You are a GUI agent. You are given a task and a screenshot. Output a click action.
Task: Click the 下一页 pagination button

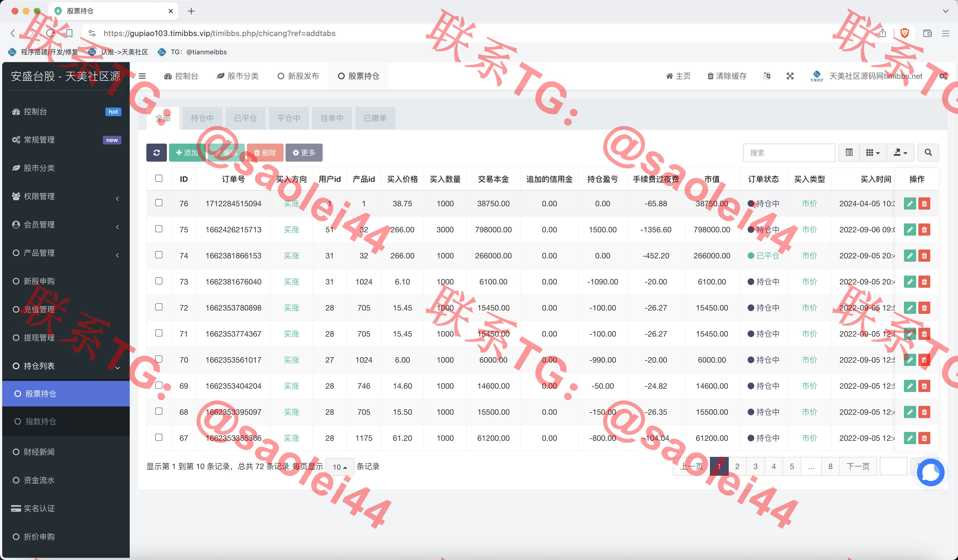point(858,466)
